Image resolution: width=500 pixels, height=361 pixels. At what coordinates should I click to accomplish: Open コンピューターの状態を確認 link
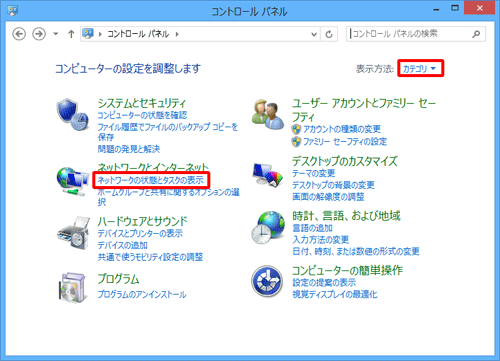tap(142, 115)
